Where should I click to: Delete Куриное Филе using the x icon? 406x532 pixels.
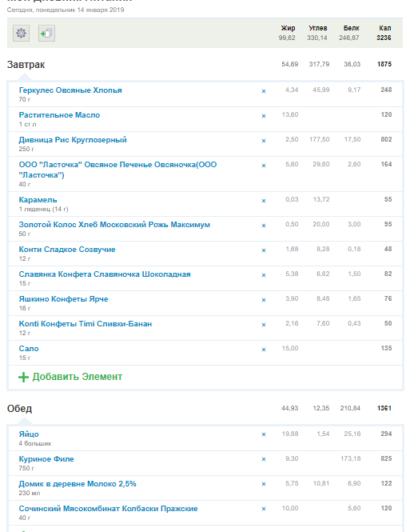click(264, 459)
